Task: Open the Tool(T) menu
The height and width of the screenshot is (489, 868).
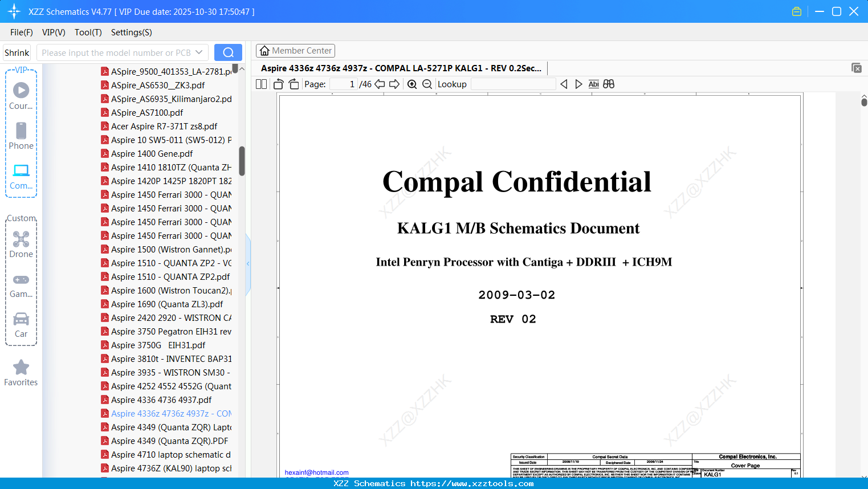Action: click(88, 32)
